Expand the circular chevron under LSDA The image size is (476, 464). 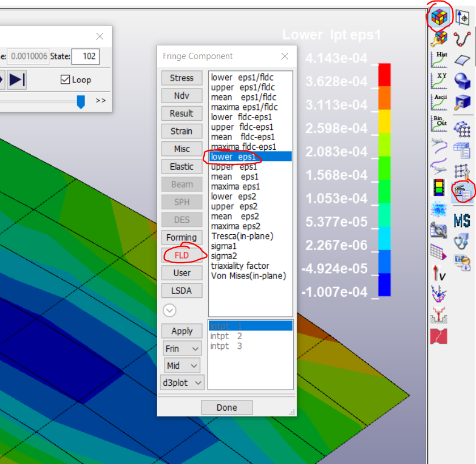[x=170, y=310]
